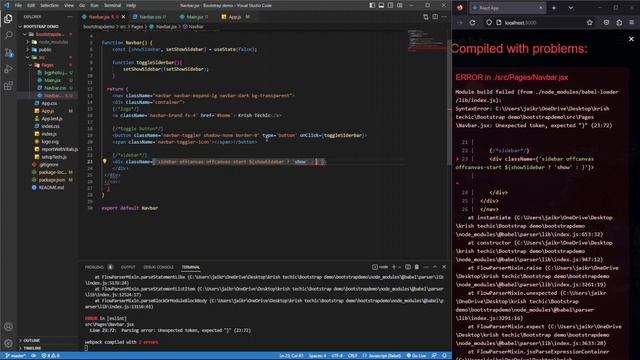This screenshot has width=640, height=360.
Task: Kill terminal with trash icon
Action: point(417,267)
